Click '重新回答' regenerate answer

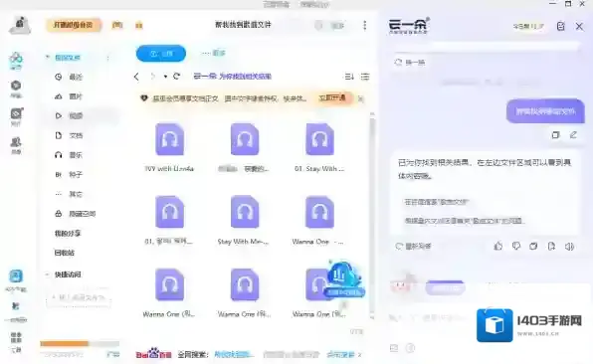413,247
